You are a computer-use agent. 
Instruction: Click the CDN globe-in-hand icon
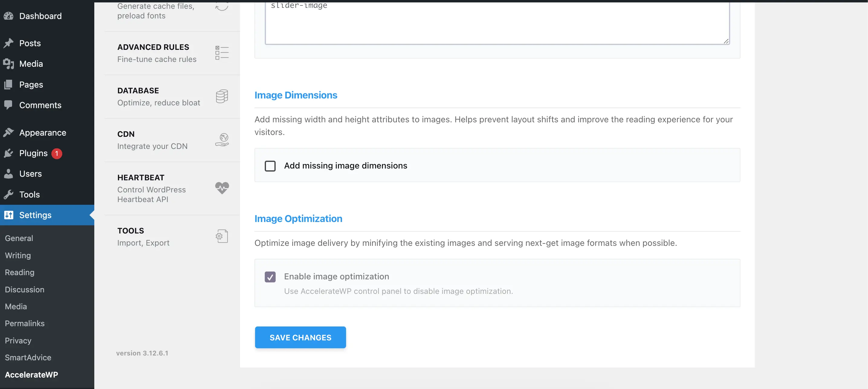click(222, 140)
